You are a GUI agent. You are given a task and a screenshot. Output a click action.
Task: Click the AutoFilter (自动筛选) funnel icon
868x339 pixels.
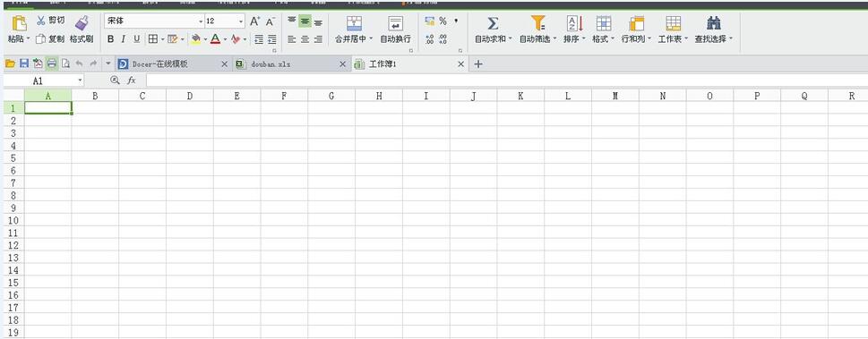point(538,23)
